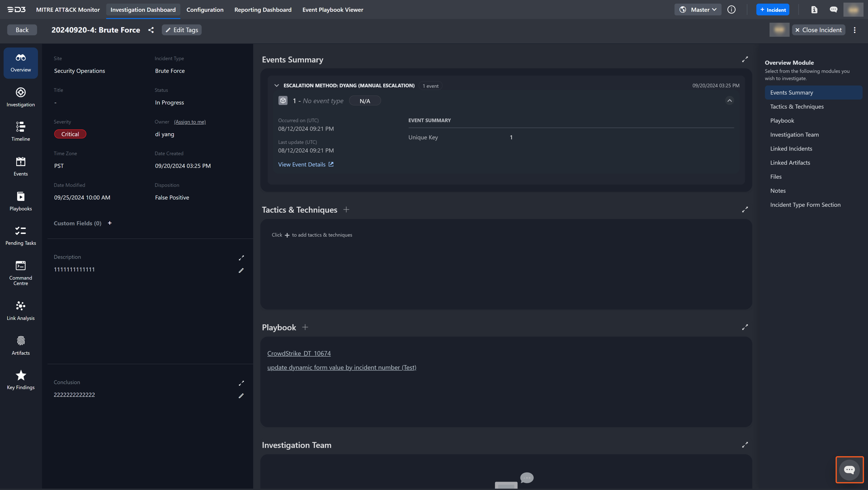This screenshot has height=490, width=868.
Task: Click the Critical severity badge
Action: pos(70,134)
